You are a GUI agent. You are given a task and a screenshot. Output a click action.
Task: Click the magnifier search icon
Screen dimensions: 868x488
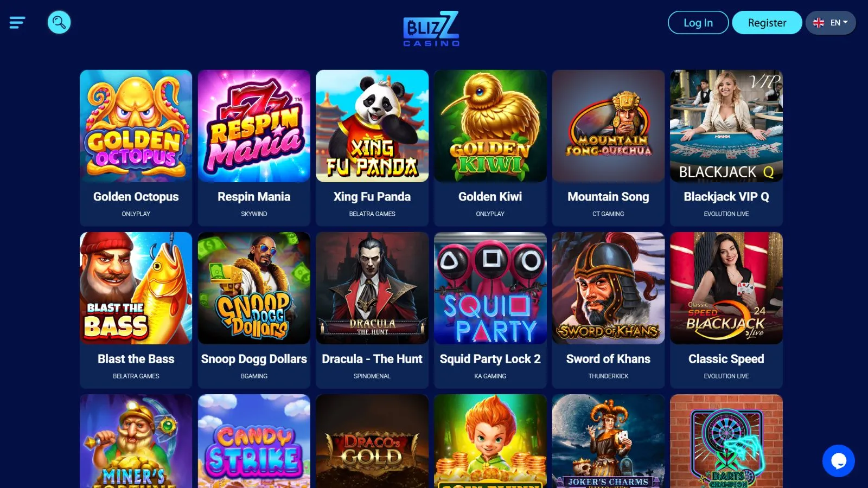(x=59, y=22)
